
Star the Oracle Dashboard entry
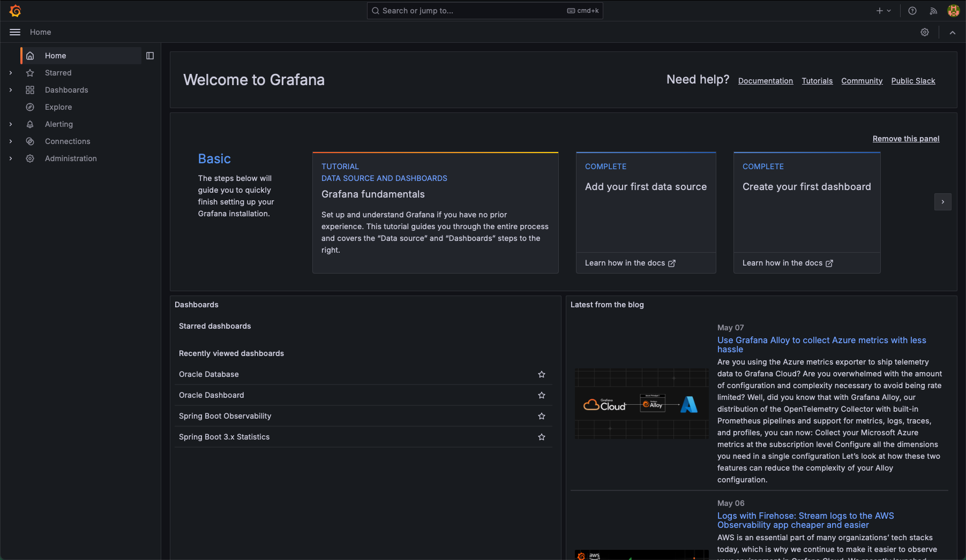542,395
